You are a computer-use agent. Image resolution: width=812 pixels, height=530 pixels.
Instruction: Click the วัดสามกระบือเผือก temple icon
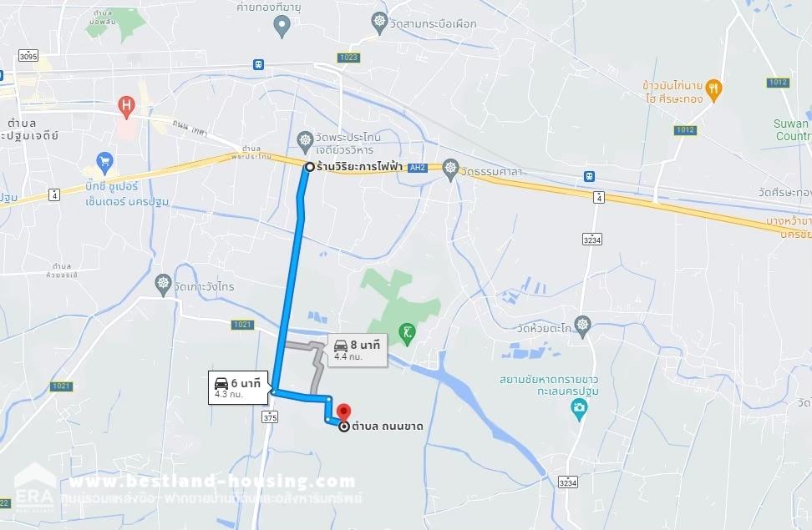[379, 23]
